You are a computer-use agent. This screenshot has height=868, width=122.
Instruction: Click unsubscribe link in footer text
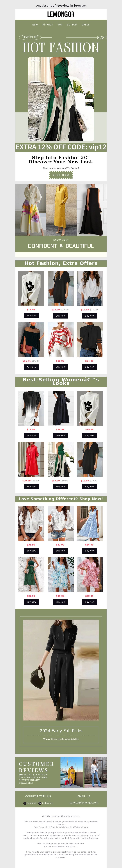click(58, 846)
